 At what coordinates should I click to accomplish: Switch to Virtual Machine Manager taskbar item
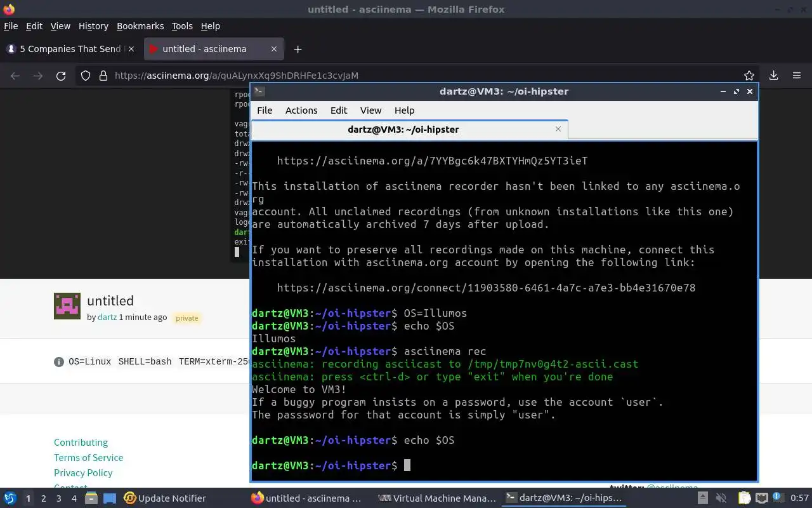437,498
